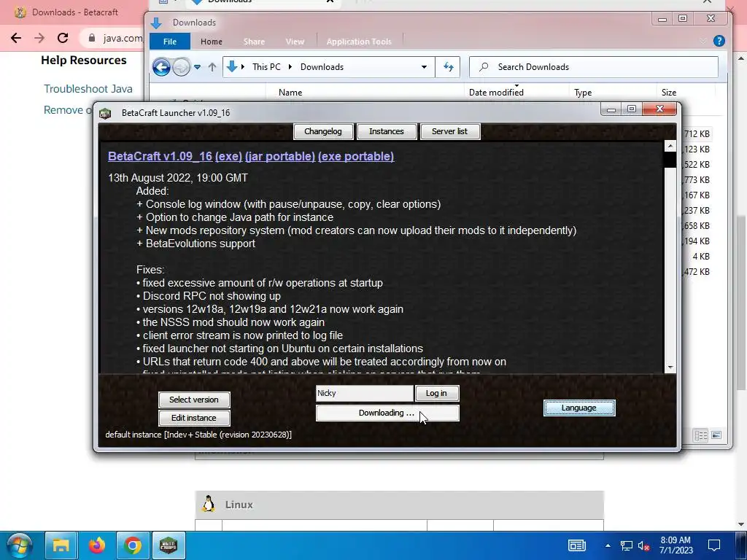The height and width of the screenshot is (560, 747).
Task: Click the Select version button
Action: [x=194, y=400]
